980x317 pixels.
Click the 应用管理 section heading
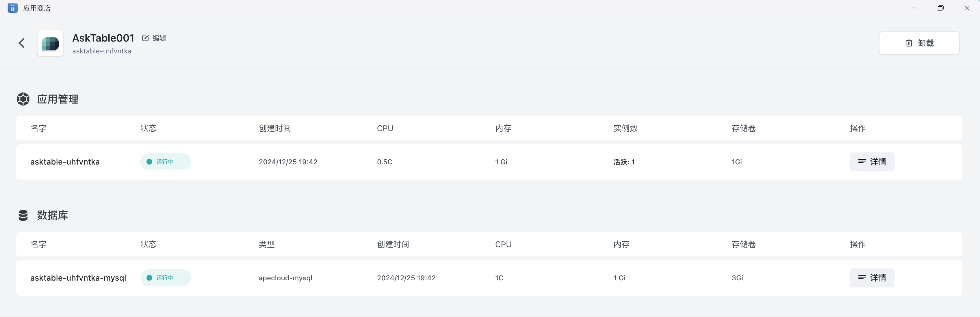point(58,99)
